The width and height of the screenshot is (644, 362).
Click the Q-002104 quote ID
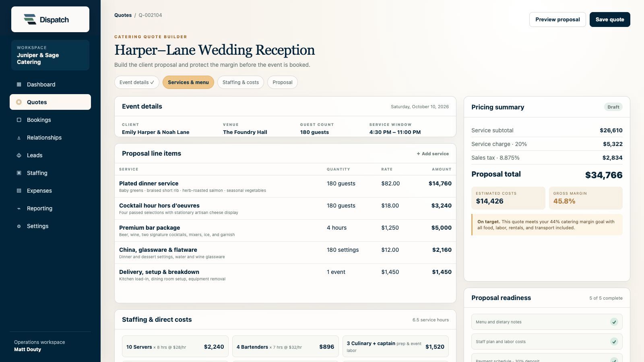pyautogui.click(x=150, y=15)
